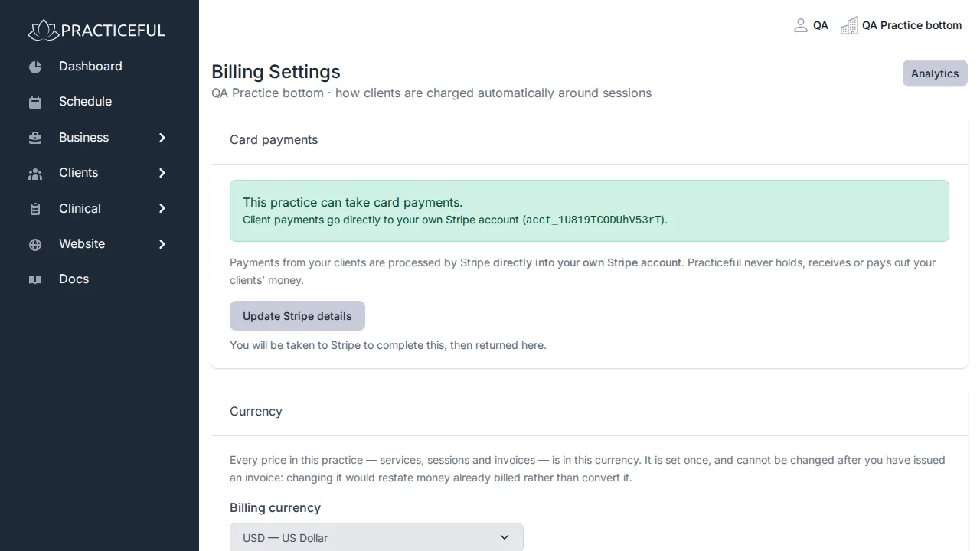Expand the Website submenu chevron
Viewport: 980px width, 551px height.
coord(162,244)
